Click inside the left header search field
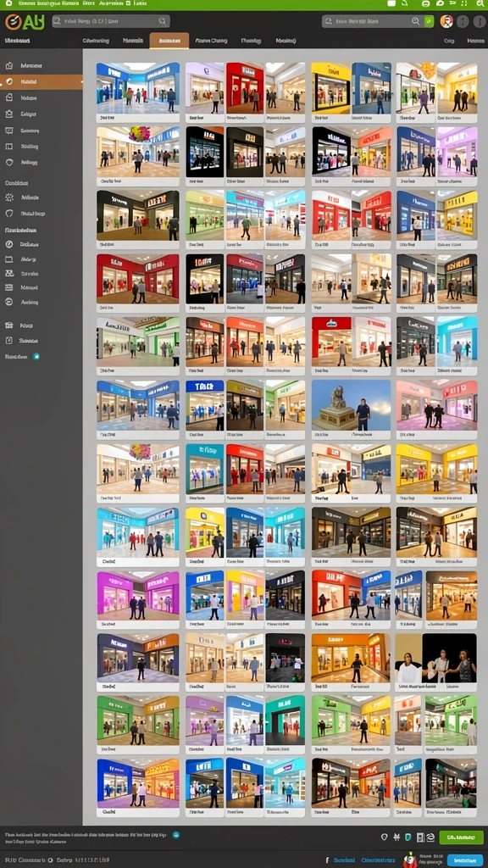 point(111,21)
